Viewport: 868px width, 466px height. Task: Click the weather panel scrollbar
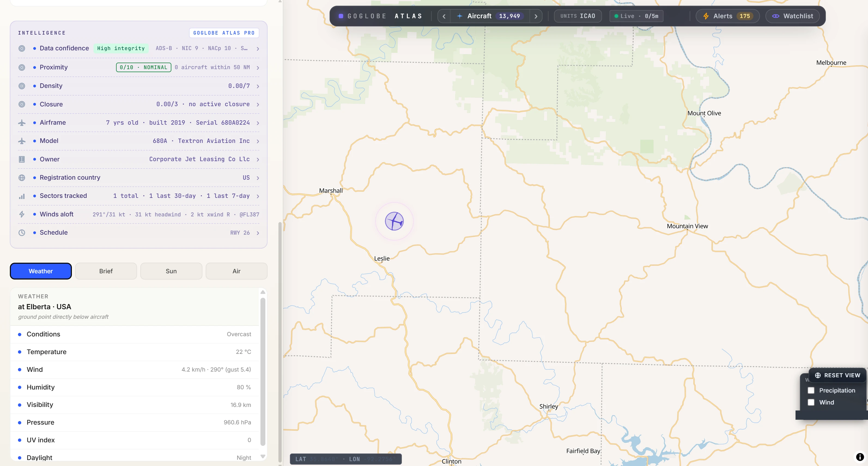pos(263,372)
